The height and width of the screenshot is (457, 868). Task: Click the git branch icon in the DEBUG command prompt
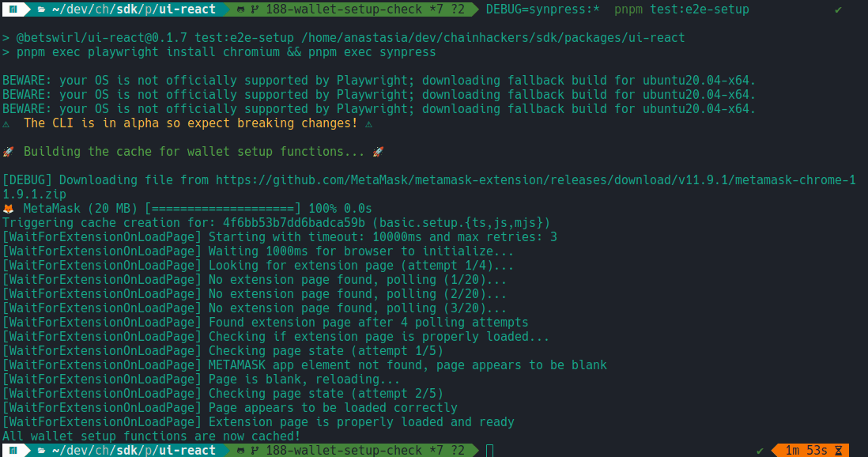click(x=255, y=9)
